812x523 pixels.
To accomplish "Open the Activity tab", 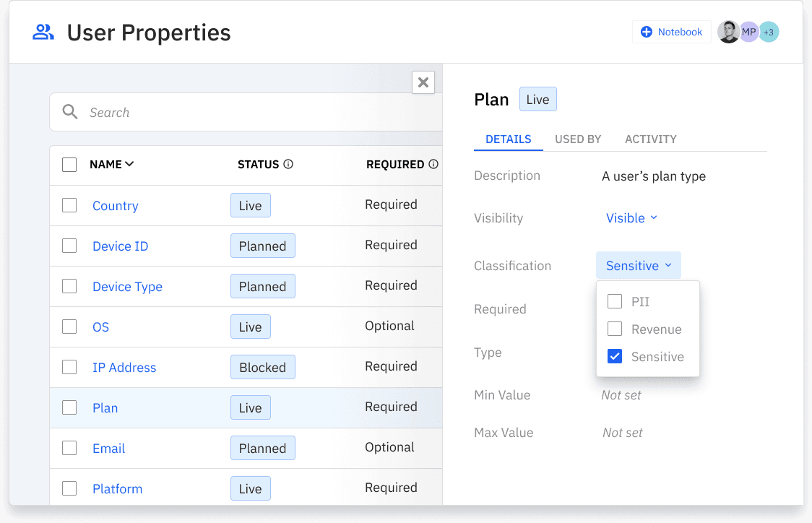I will coord(650,139).
